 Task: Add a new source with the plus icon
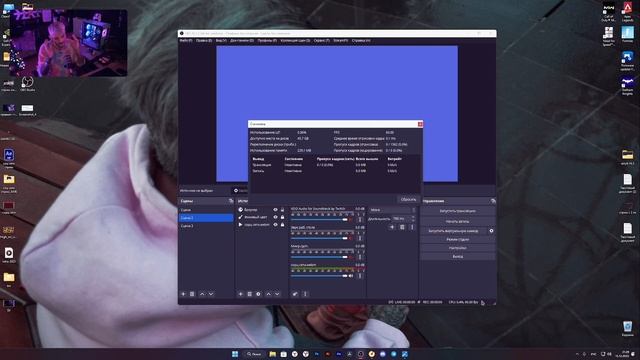(240, 294)
